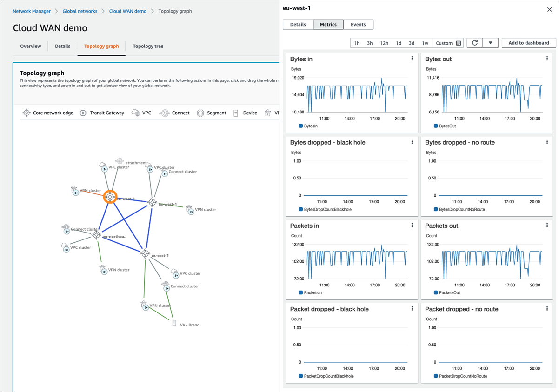Select the VPC icon in the legend
Image resolution: width=559 pixels, height=392 pixels.
click(135, 113)
